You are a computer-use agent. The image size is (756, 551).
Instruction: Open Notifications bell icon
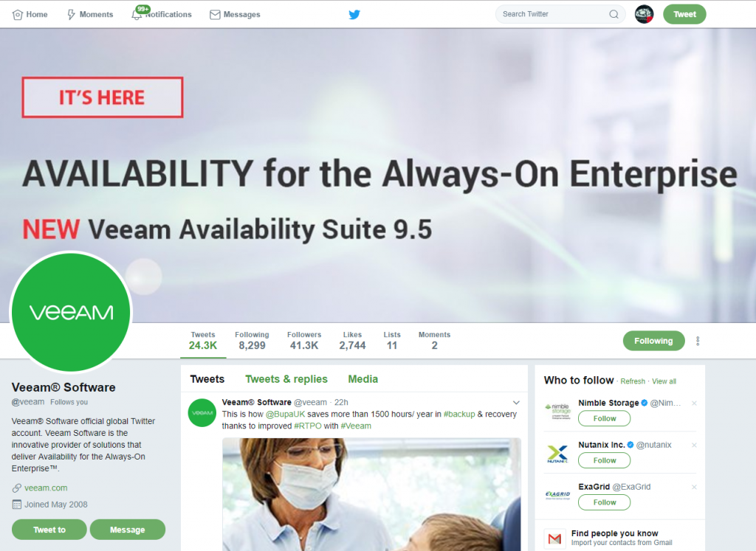pyautogui.click(x=137, y=15)
